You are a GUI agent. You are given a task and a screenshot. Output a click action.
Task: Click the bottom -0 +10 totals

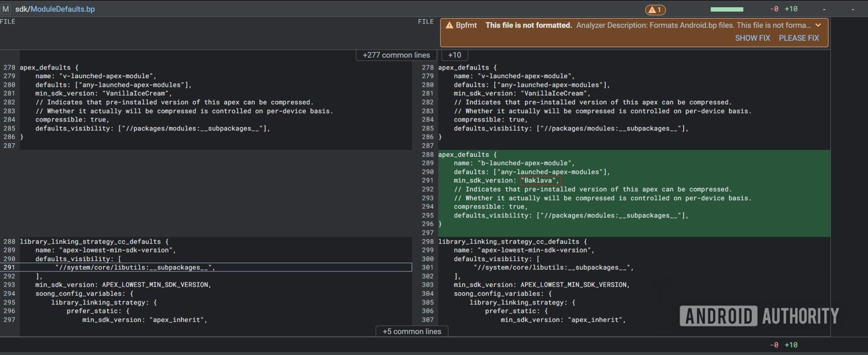pos(783,345)
